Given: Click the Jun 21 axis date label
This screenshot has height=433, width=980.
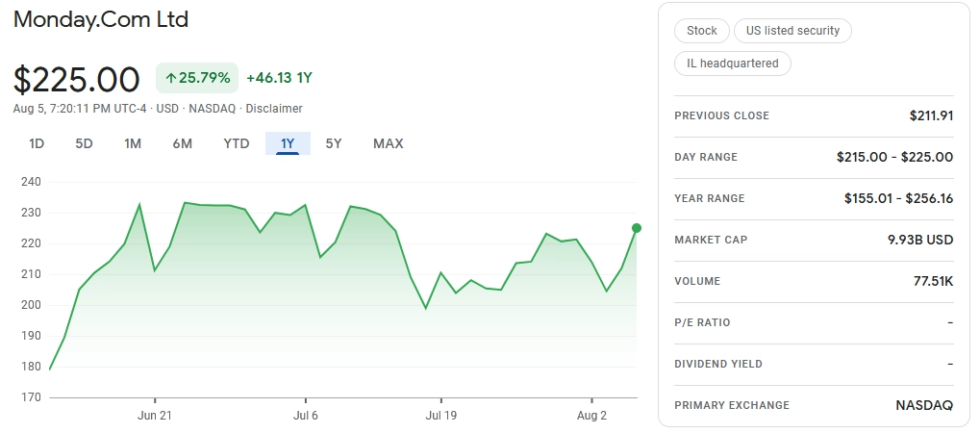Looking at the screenshot, I should (x=155, y=416).
